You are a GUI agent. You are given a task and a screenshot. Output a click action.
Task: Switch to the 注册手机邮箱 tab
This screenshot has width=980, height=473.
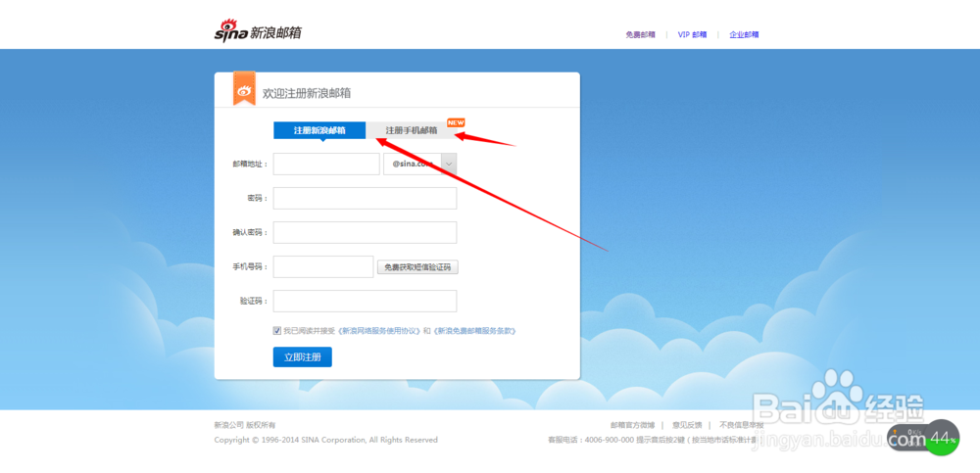[x=412, y=130]
